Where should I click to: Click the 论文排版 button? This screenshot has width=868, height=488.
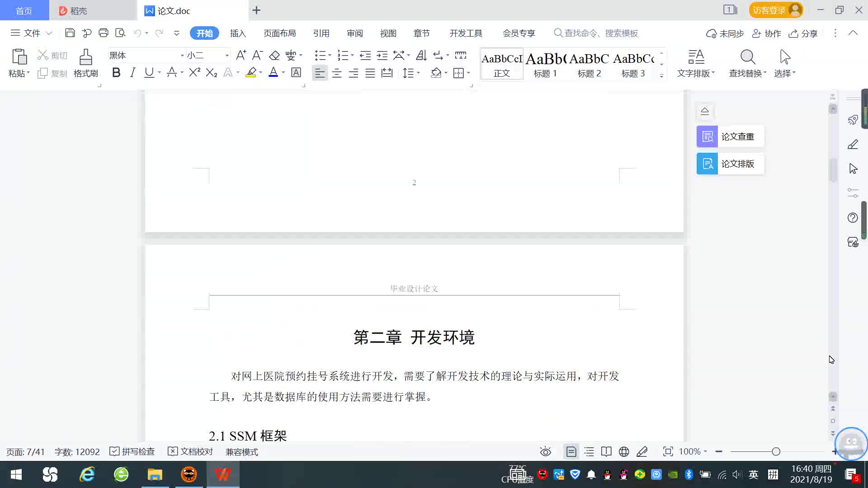tap(730, 164)
